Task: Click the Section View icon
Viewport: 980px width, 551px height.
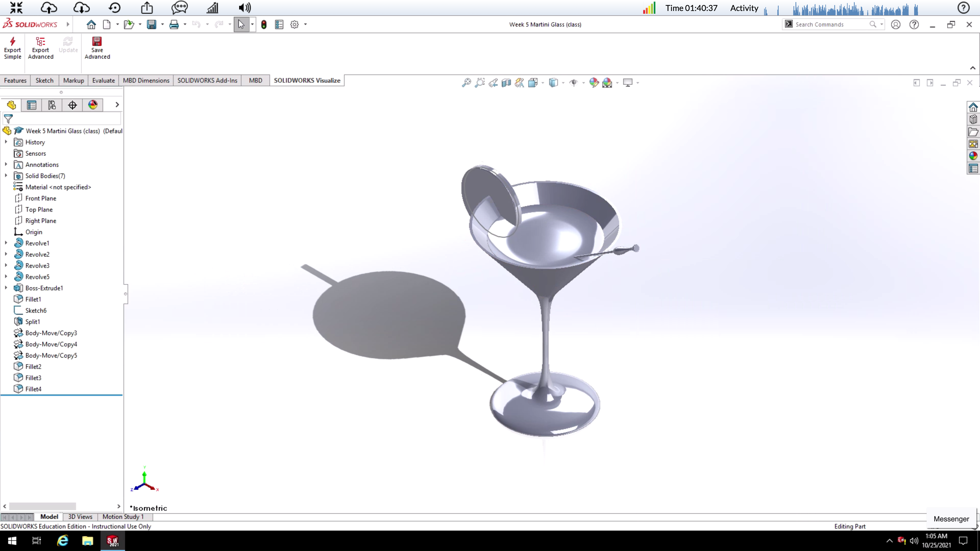Action: 506,82
